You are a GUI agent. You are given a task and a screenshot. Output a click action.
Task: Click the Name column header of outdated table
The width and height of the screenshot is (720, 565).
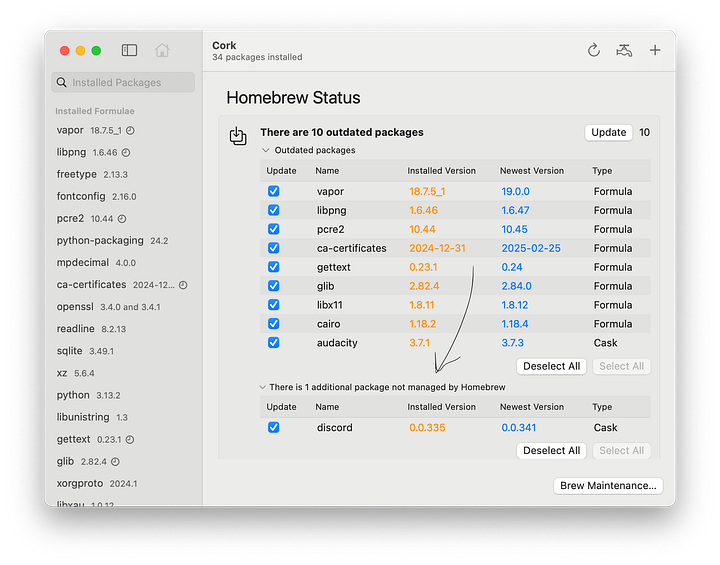(x=327, y=171)
